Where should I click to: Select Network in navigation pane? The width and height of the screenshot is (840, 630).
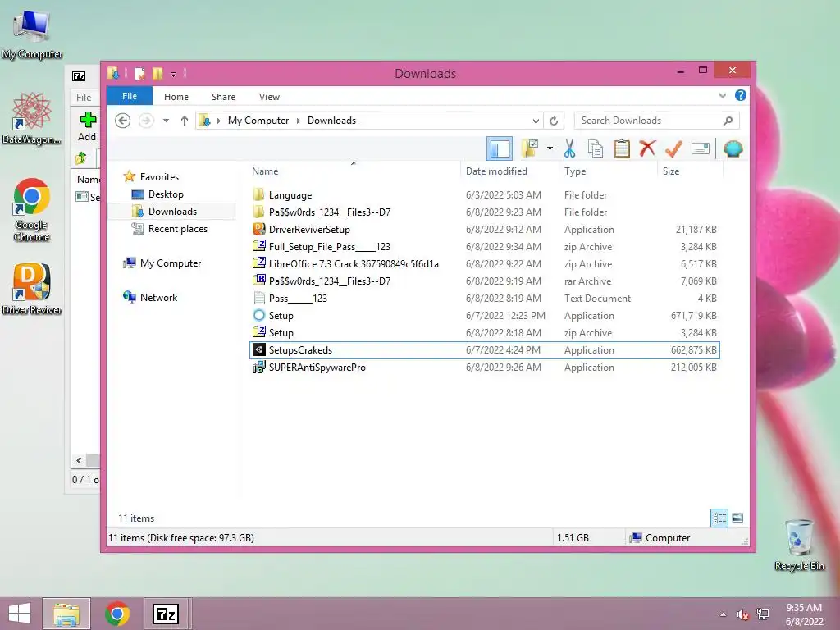click(158, 297)
